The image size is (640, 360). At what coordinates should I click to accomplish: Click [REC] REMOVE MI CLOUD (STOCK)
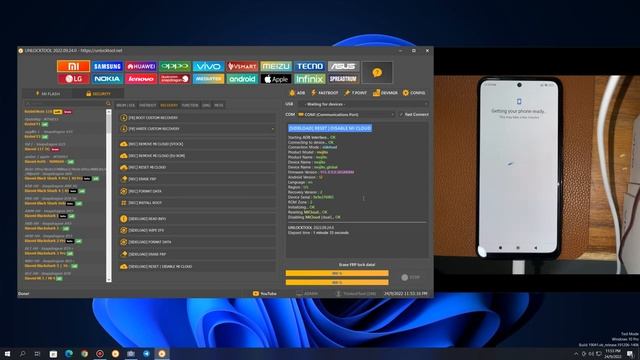(x=198, y=144)
